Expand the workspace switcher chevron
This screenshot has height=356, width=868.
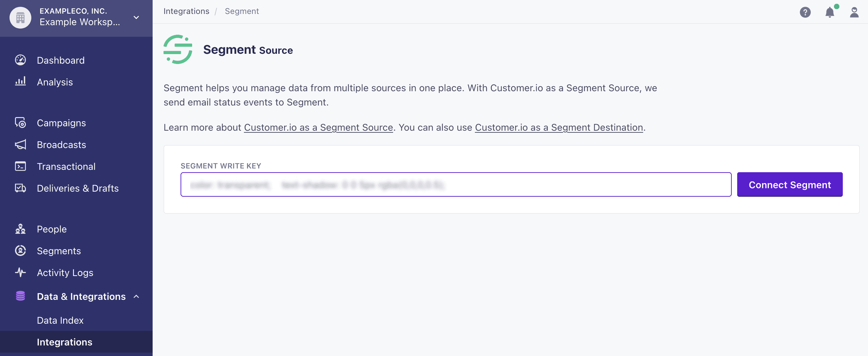[136, 18]
